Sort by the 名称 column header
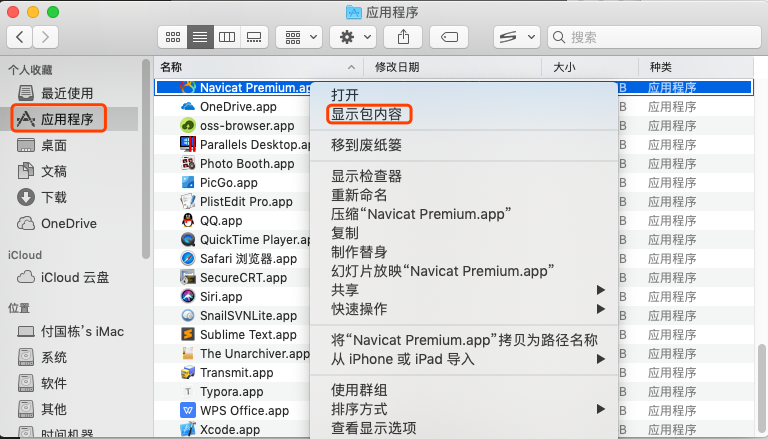The width and height of the screenshot is (768, 439). 259,67
